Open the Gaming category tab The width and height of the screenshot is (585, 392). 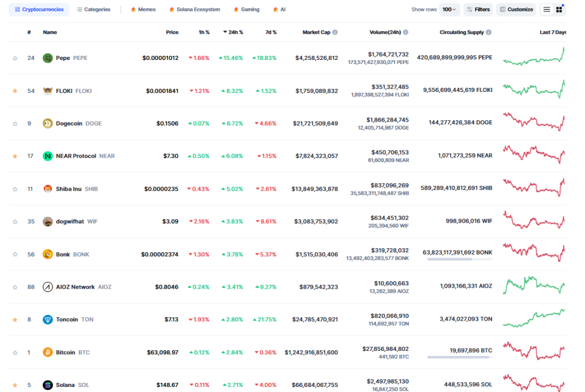246,10
